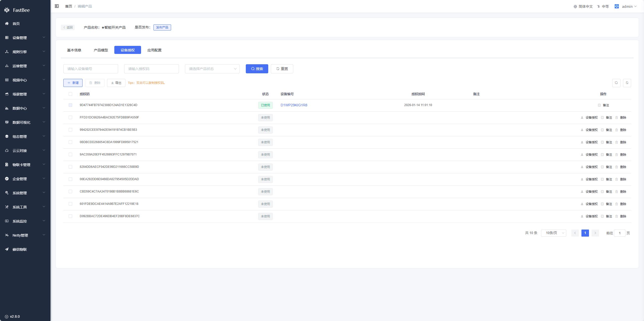The image size is (644, 321).
Task: Open 请选择产品状态 status dropdown
Action: pyautogui.click(x=212, y=69)
